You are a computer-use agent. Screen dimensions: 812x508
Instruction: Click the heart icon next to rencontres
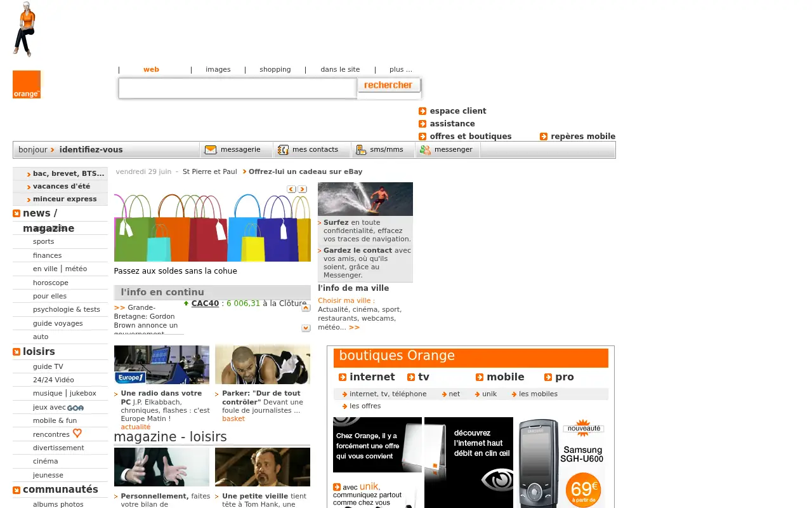(x=77, y=434)
